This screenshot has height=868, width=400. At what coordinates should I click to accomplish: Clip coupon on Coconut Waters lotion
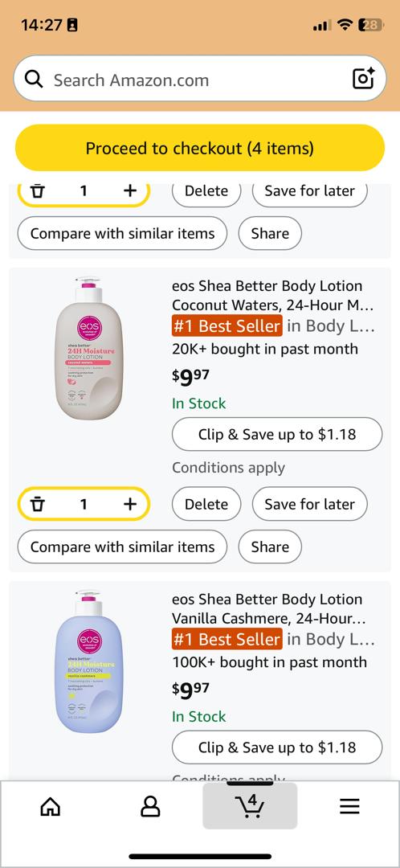pyautogui.click(x=277, y=435)
